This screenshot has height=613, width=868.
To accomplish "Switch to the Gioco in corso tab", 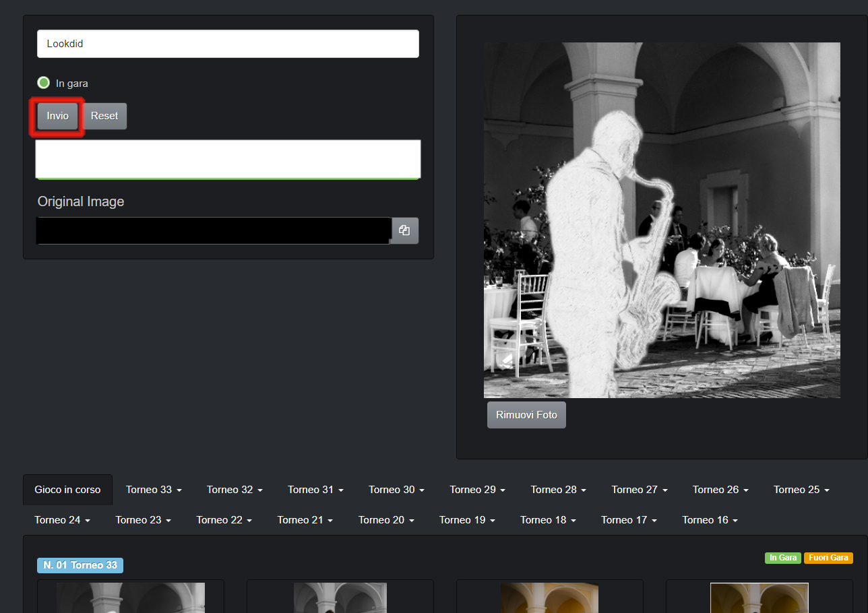I will click(67, 490).
